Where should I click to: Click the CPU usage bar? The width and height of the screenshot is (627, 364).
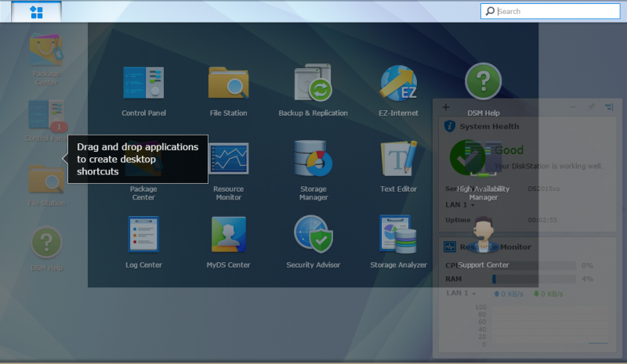point(534,265)
